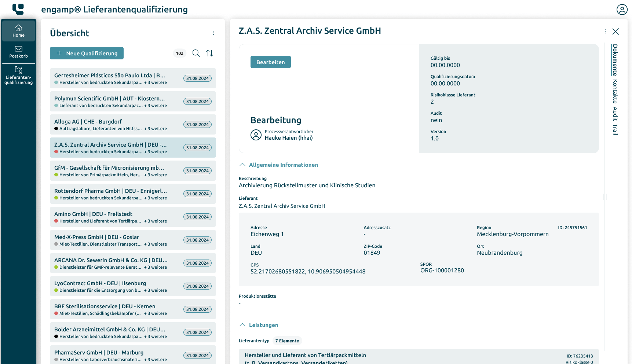Open Übersicht three-dot options menu
This screenshot has height=364, width=632.
coord(213,33)
